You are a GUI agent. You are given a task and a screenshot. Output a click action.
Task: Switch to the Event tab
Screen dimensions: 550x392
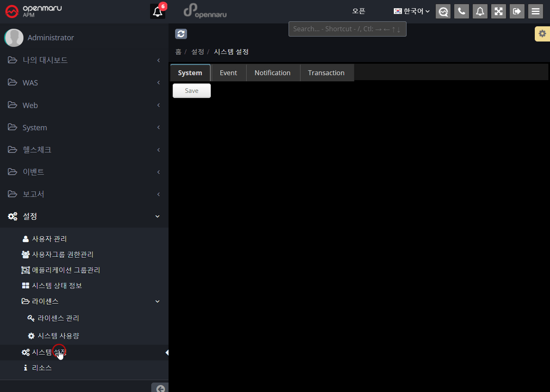click(x=228, y=73)
